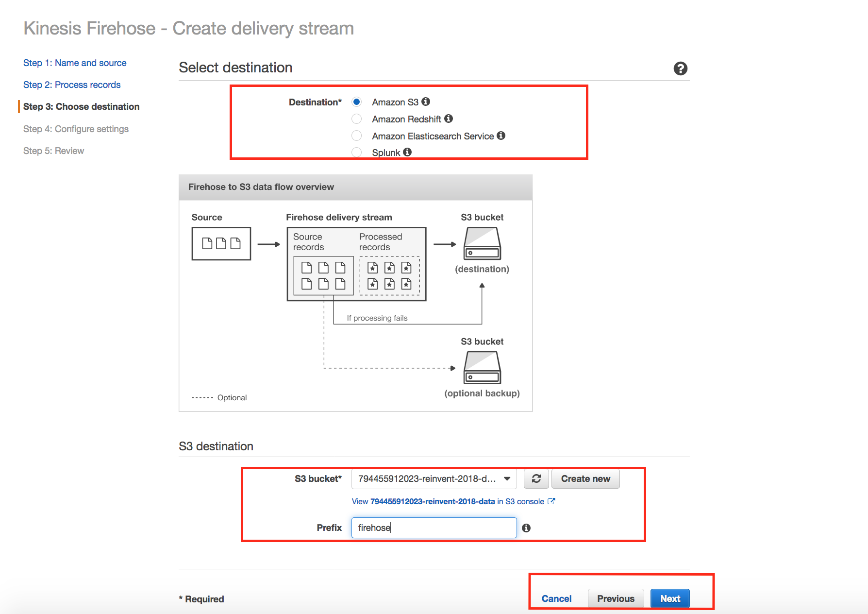Viewport: 868px width, 614px height.
Task: Go to Step 5: Review
Action: pos(53,151)
